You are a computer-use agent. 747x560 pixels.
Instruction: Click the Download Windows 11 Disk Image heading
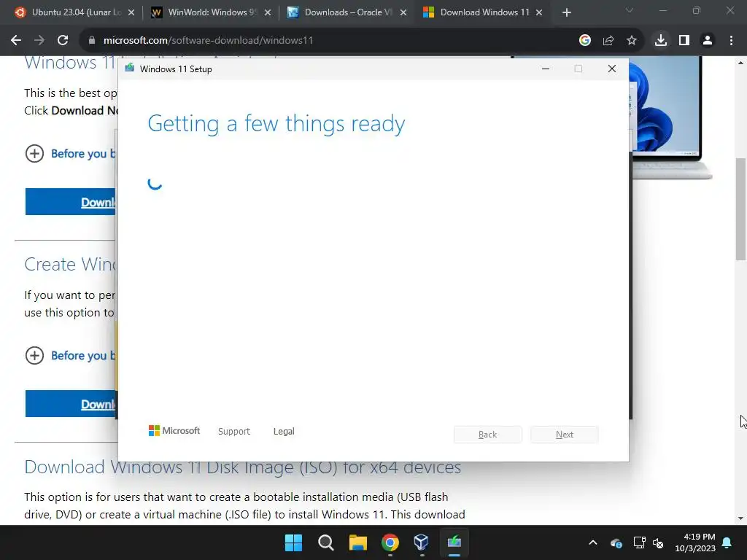pyautogui.click(x=242, y=467)
